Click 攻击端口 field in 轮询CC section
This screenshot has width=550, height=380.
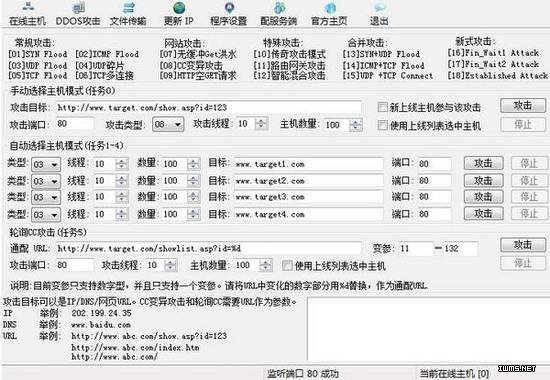(x=74, y=265)
